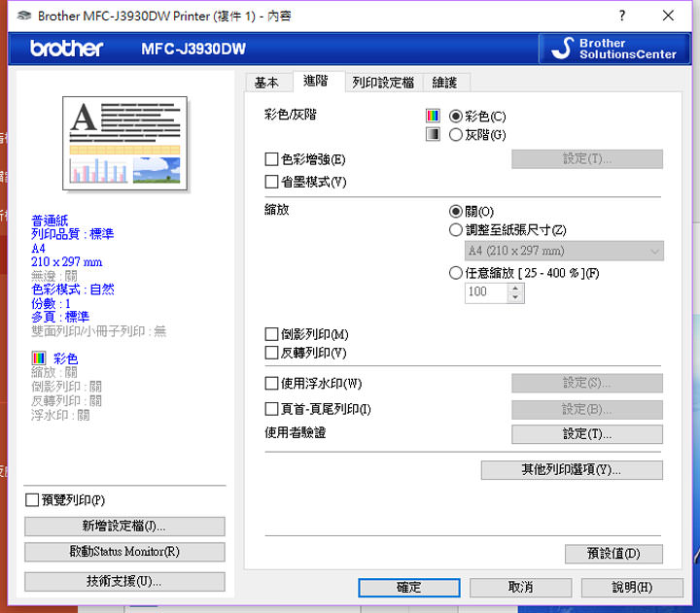Select 任意縮放 [25-400%] radio button
700x613 pixels.
pos(455,273)
